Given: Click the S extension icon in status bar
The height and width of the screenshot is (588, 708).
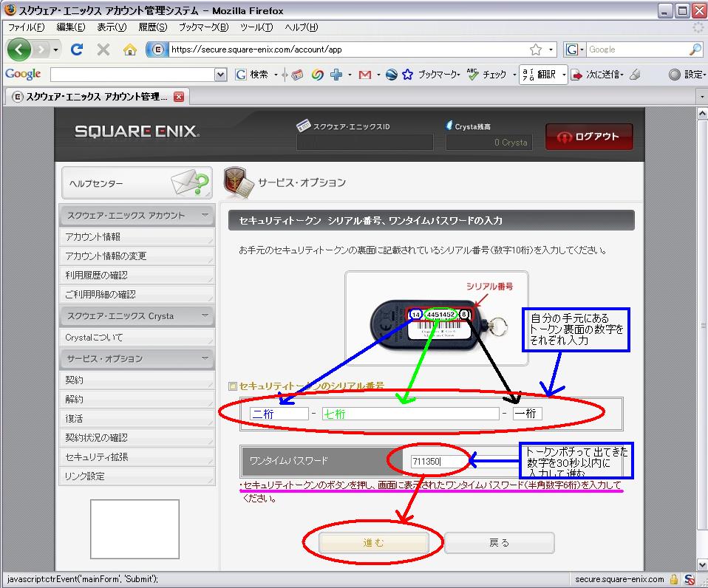Looking at the screenshot, I should (x=690, y=579).
